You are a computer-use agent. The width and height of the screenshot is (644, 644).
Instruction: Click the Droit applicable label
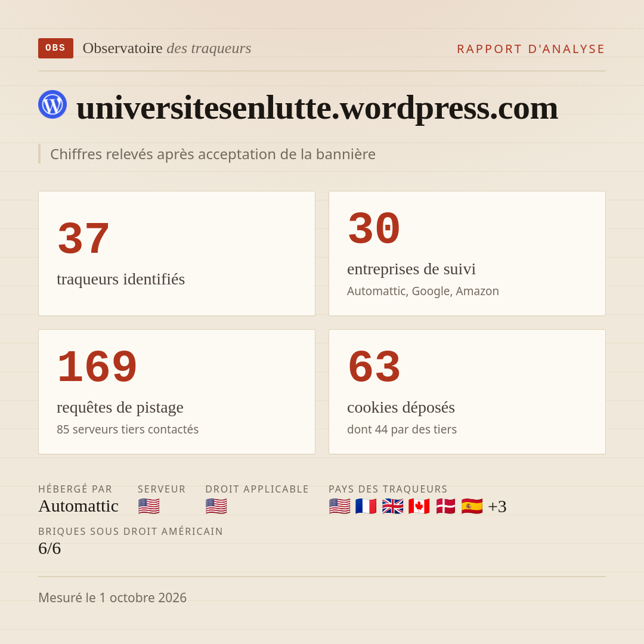tap(257, 489)
